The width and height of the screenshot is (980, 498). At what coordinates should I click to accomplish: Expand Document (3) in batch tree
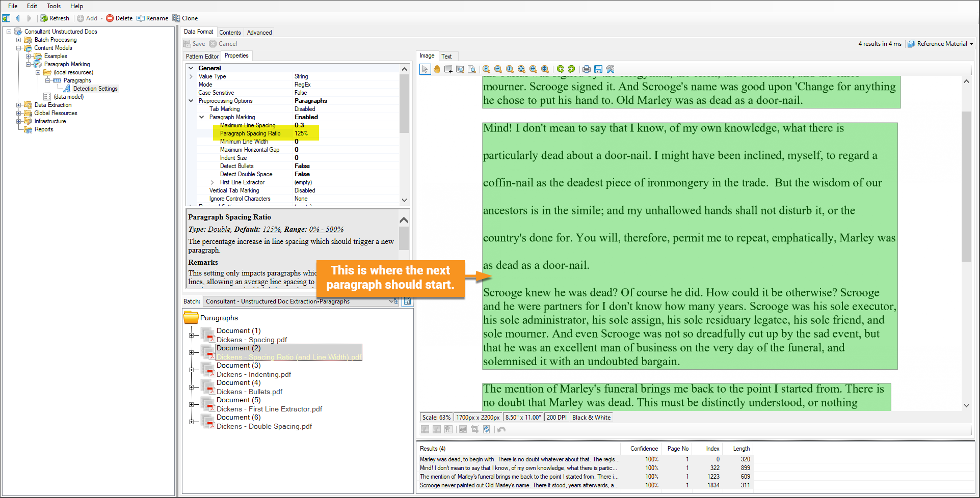pos(192,370)
